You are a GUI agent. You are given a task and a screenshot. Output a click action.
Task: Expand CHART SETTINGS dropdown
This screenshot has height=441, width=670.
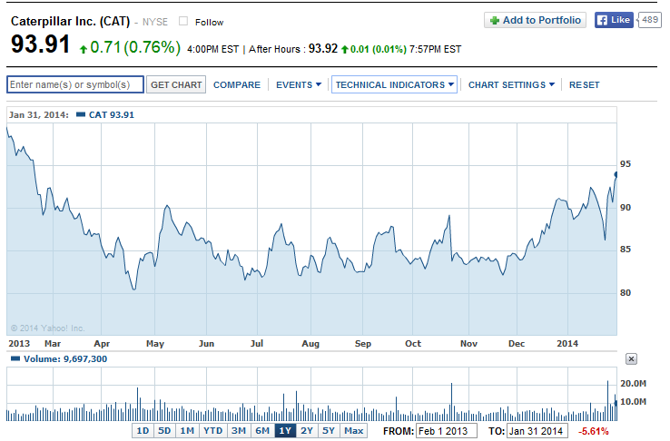[x=511, y=85]
